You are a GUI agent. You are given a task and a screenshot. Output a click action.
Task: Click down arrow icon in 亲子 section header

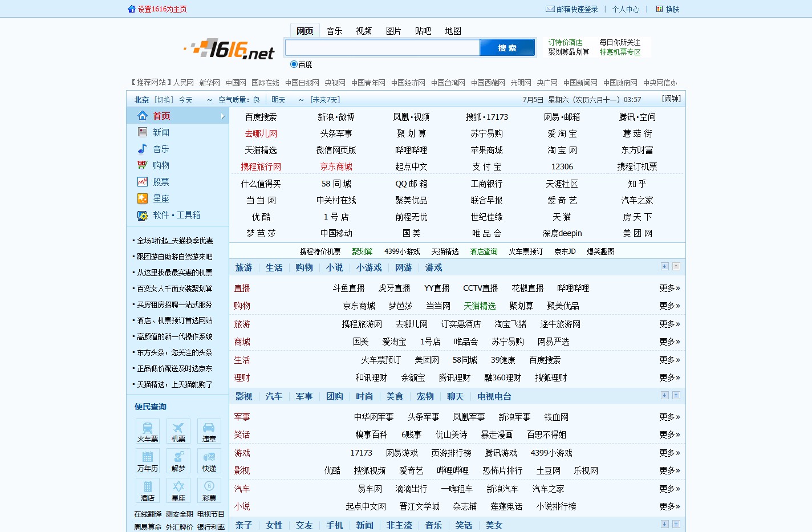[x=665, y=524]
